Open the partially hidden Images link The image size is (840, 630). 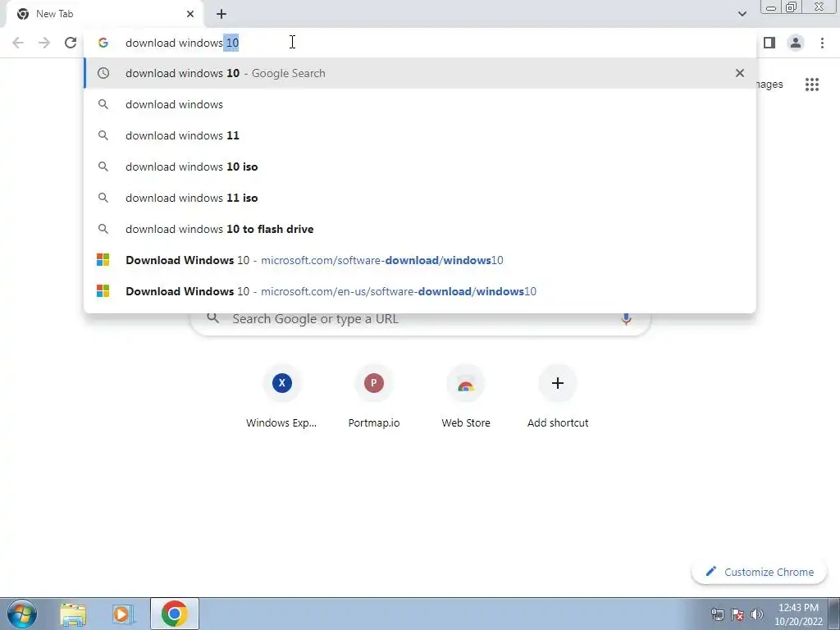coord(769,84)
